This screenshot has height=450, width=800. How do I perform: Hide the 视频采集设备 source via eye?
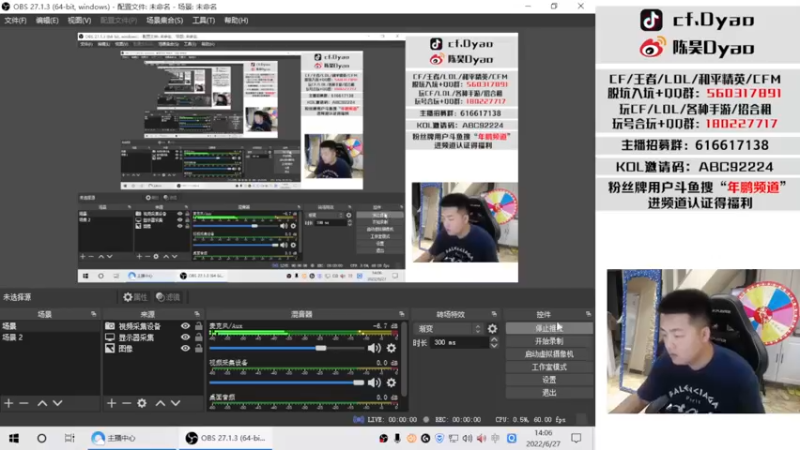[185, 326]
